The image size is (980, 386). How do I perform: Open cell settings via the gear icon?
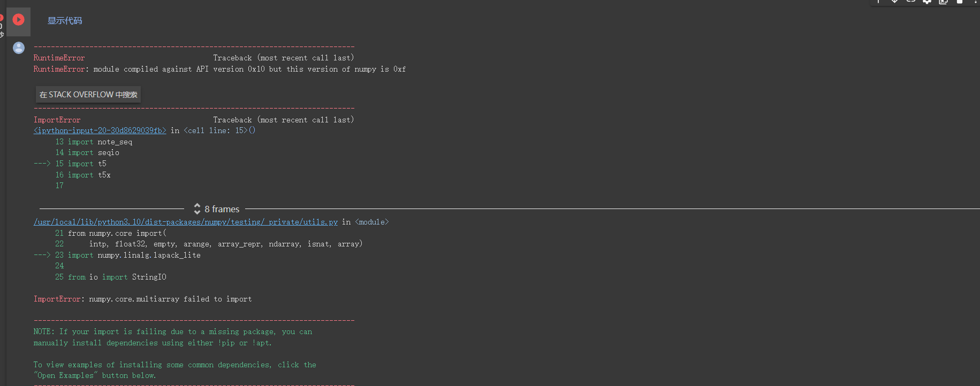(x=927, y=2)
